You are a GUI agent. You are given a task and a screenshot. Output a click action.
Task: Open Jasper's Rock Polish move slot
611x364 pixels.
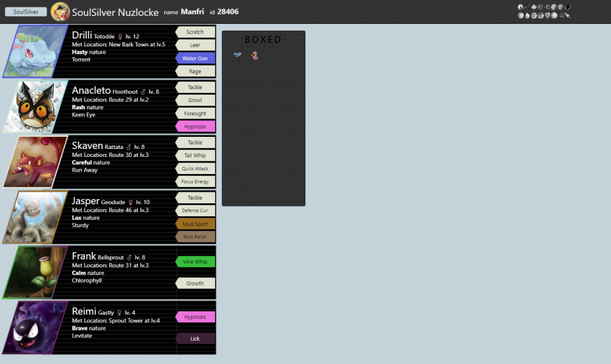click(x=195, y=237)
